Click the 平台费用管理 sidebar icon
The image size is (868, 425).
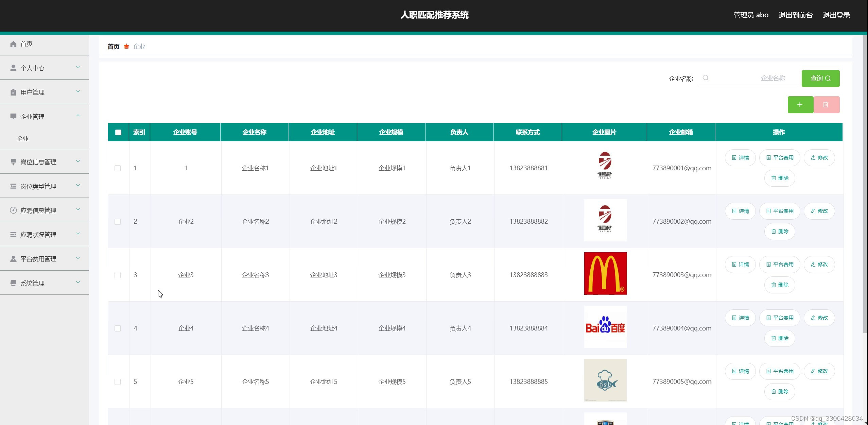click(13, 259)
